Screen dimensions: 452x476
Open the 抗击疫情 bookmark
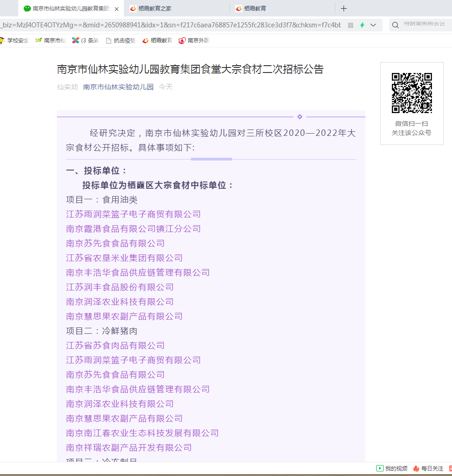tap(120, 41)
